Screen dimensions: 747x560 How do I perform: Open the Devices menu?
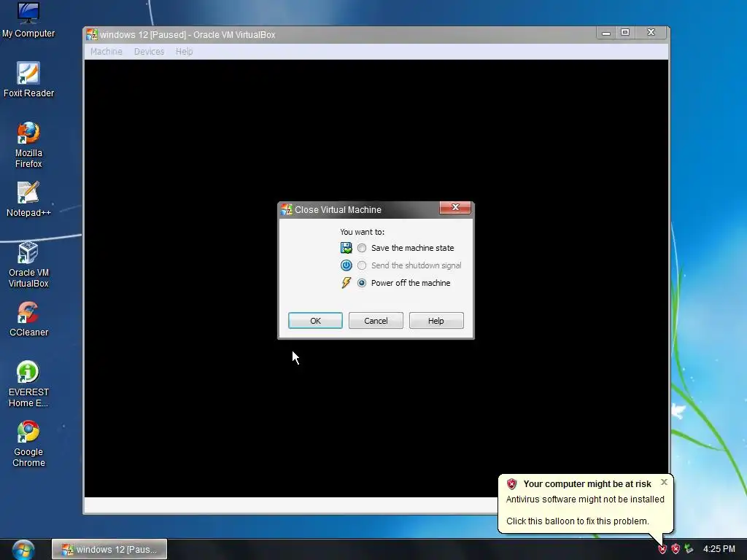pyautogui.click(x=149, y=52)
